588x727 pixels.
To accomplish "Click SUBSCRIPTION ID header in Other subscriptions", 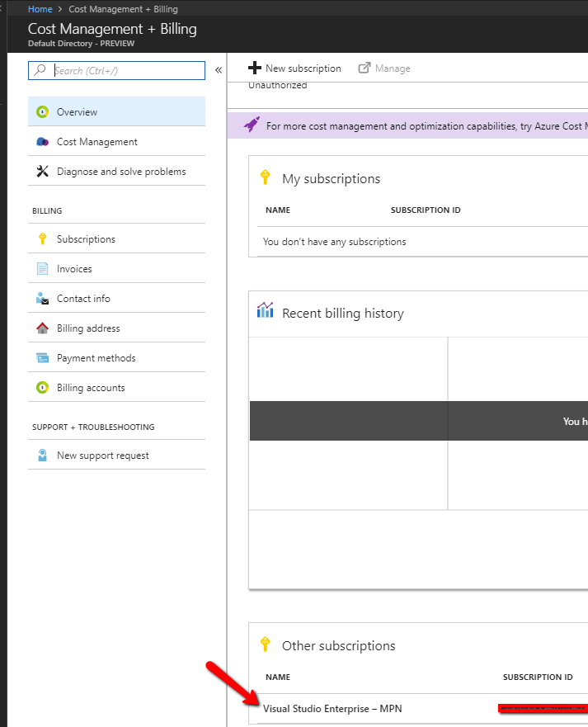I will (x=538, y=677).
